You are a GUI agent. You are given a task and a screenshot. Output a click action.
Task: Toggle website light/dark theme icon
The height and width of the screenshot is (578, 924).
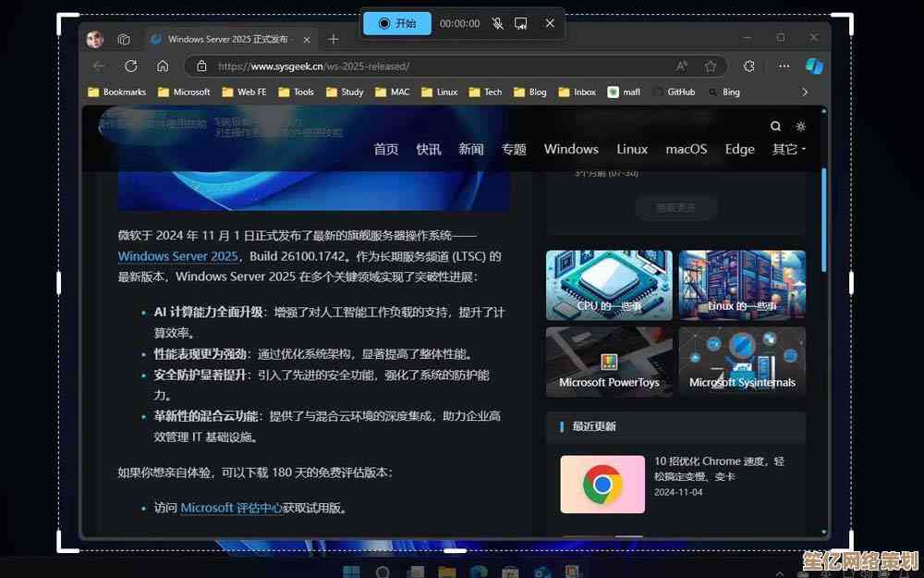[800, 126]
